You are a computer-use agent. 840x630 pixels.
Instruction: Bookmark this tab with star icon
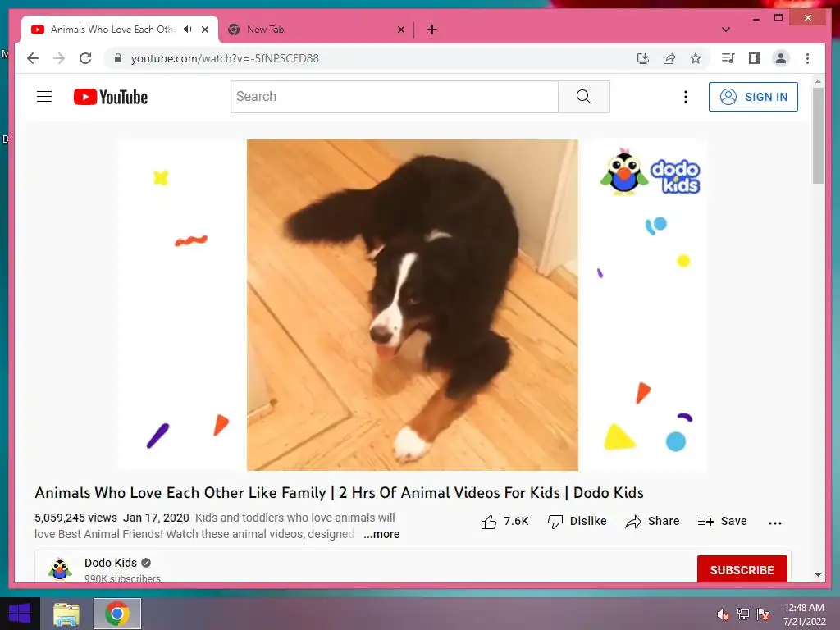696,58
